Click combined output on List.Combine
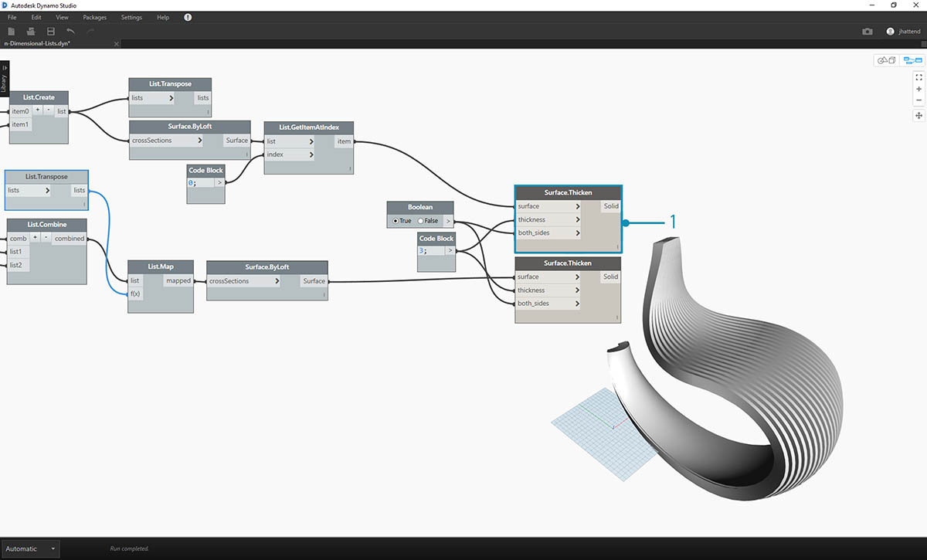The width and height of the screenshot is (927, 560). click(x=69, y=239)
